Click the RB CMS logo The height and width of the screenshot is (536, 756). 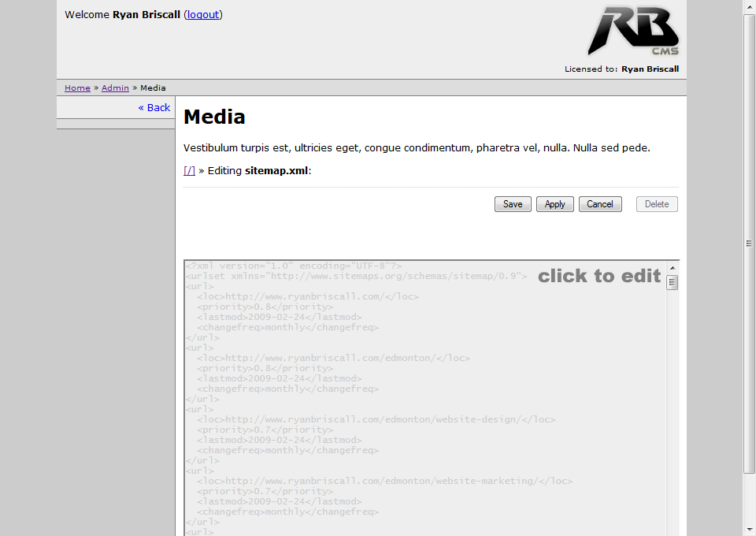click(632, 32)
